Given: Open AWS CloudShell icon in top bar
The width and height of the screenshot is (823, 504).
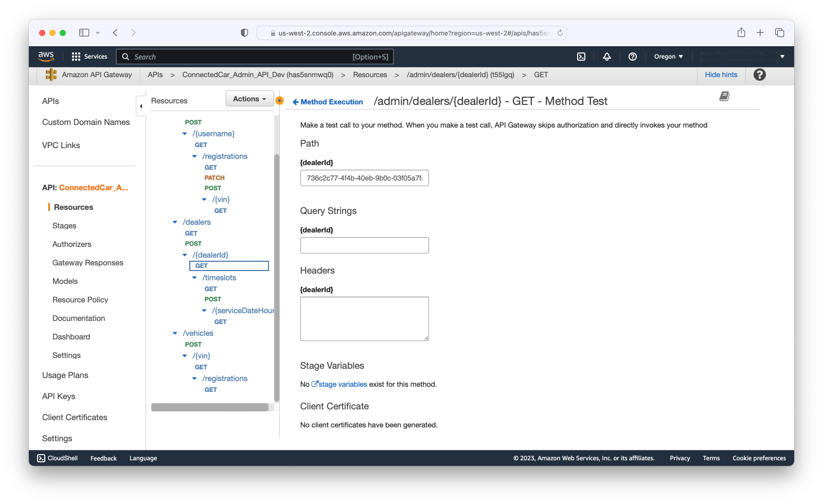Looking at the screenshot, I should [581, 57].
